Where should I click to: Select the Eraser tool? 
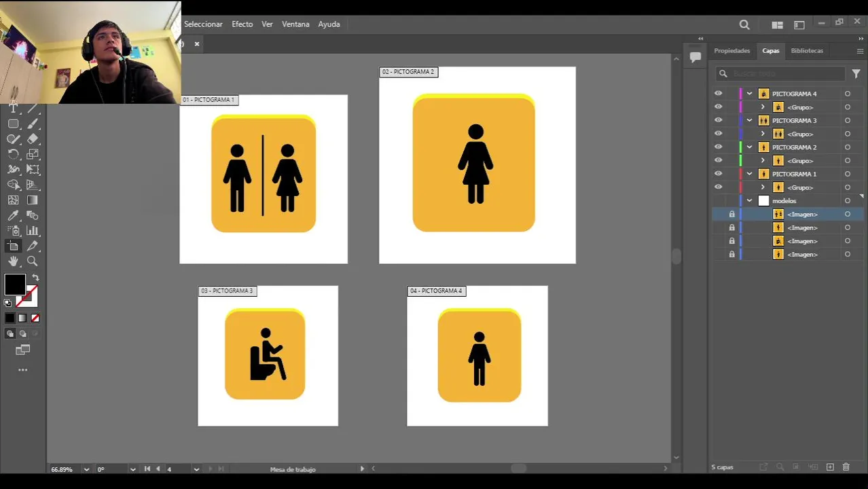tap(33, 139)
